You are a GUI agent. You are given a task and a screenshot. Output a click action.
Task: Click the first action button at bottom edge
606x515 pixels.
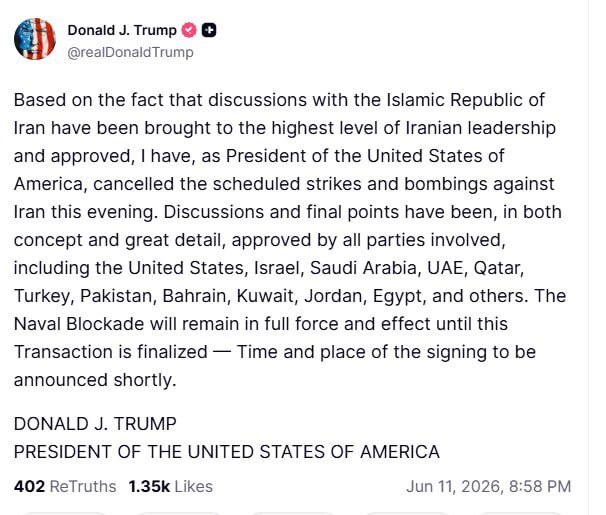tap(66, 513)
